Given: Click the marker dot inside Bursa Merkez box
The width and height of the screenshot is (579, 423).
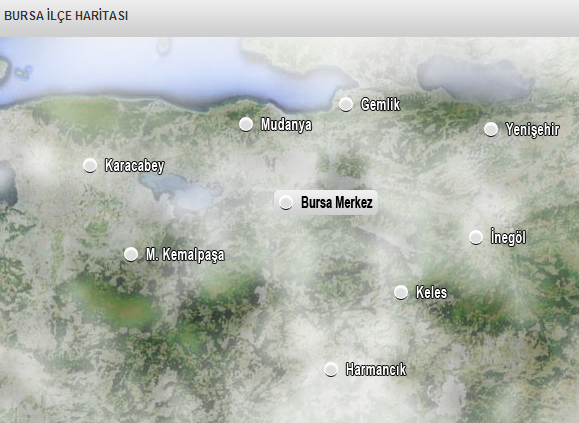Looking at the screenshot, I should point(286,202).
